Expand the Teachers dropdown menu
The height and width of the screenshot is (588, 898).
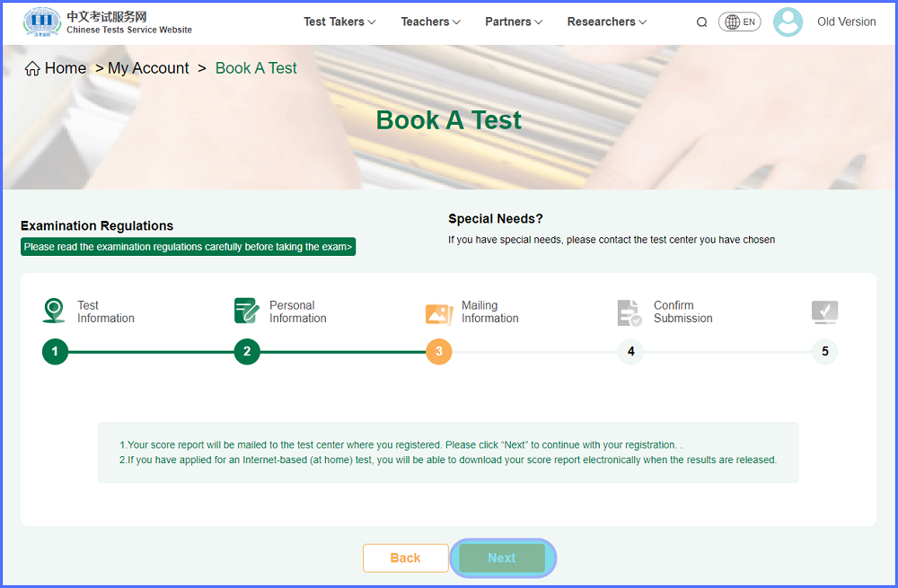click(430, 22)
